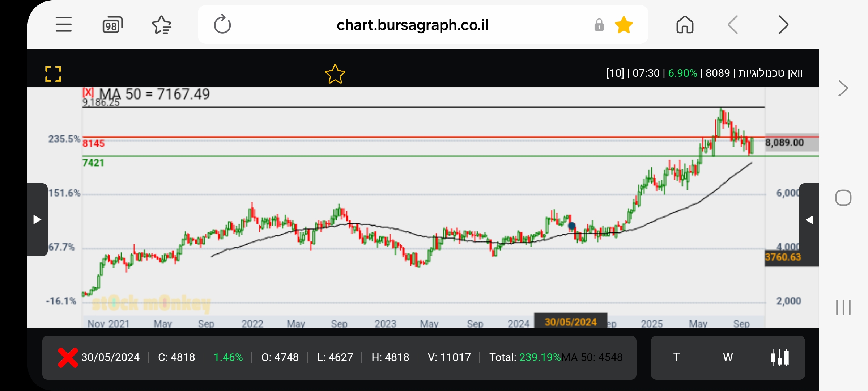This screenshot has height=391, width=868.
Task: Toggle the chart favorite star outline
Action: tap(335, 74)
